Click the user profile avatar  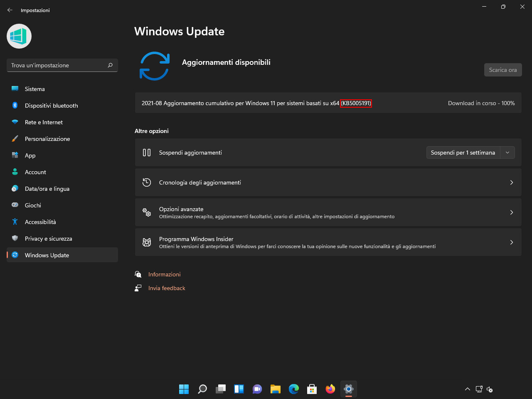[x=19, y=36]
